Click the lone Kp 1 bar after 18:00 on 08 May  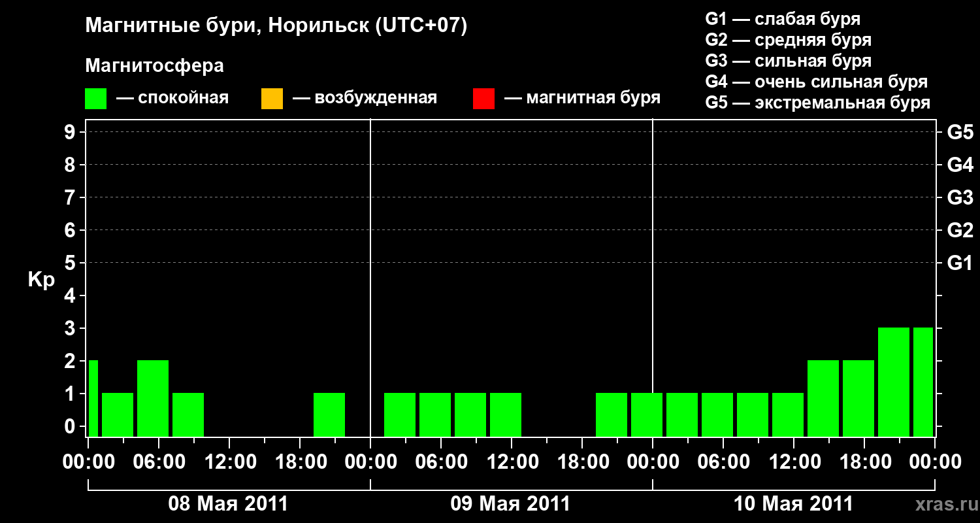[329, 414]
